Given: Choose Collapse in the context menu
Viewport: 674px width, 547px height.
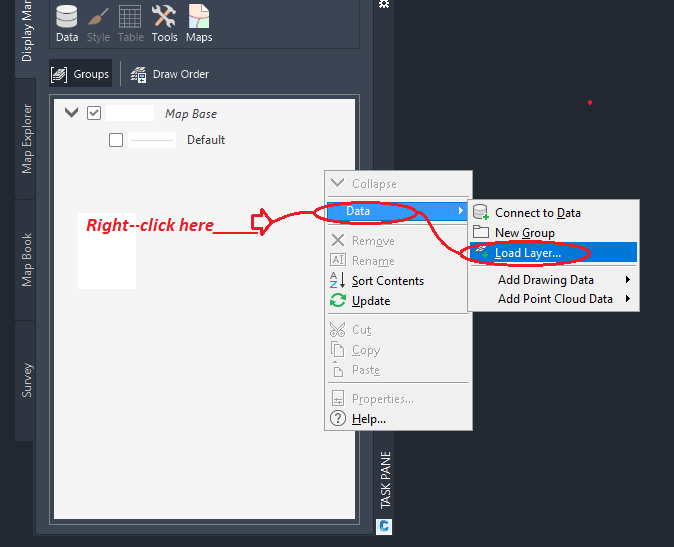Looking at the screenshot, I should 398,183.
